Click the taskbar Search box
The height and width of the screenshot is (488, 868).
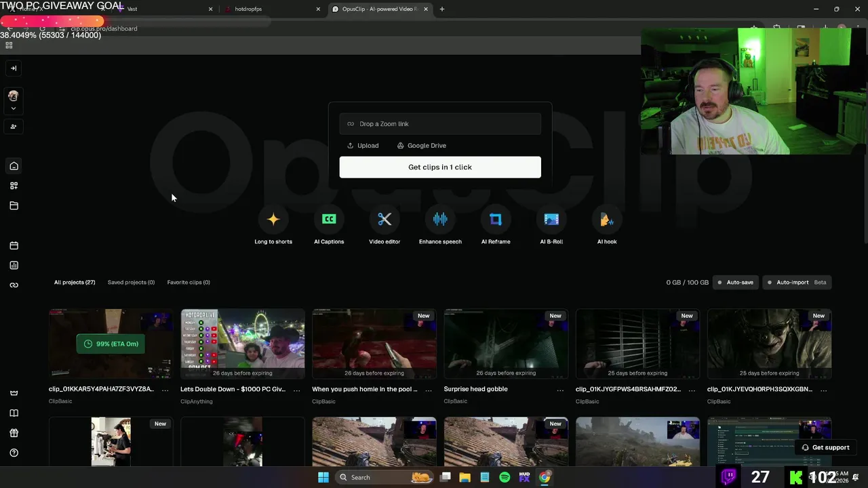(384, 477)
